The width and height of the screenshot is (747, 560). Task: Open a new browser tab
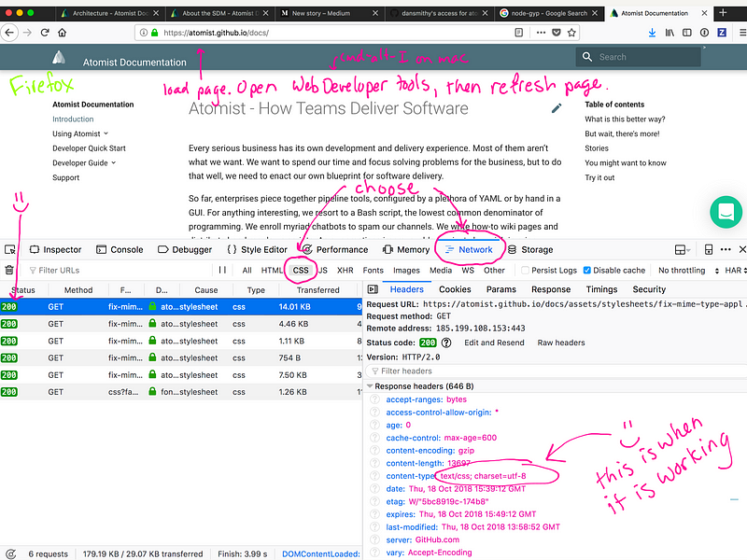(723, 13)
